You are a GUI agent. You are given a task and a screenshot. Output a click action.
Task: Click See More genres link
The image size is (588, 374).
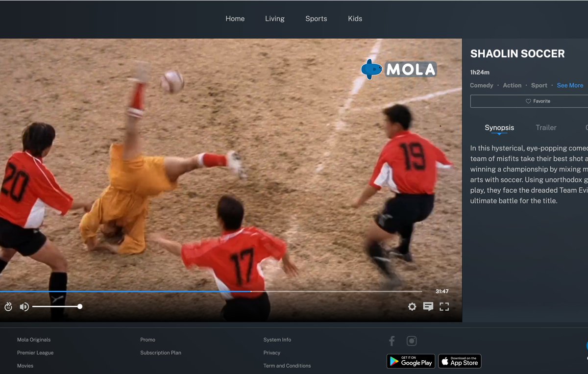[x=570, y=85]
